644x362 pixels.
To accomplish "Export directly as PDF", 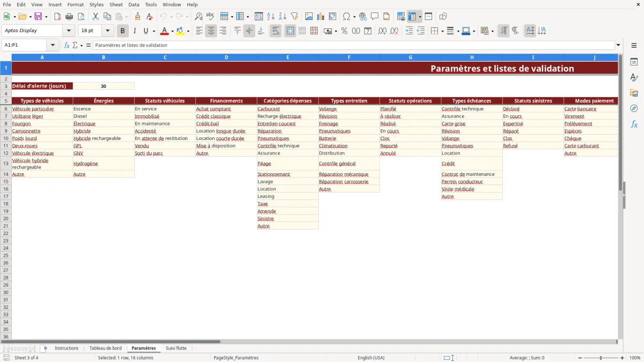I will click(x=57, y=17).
